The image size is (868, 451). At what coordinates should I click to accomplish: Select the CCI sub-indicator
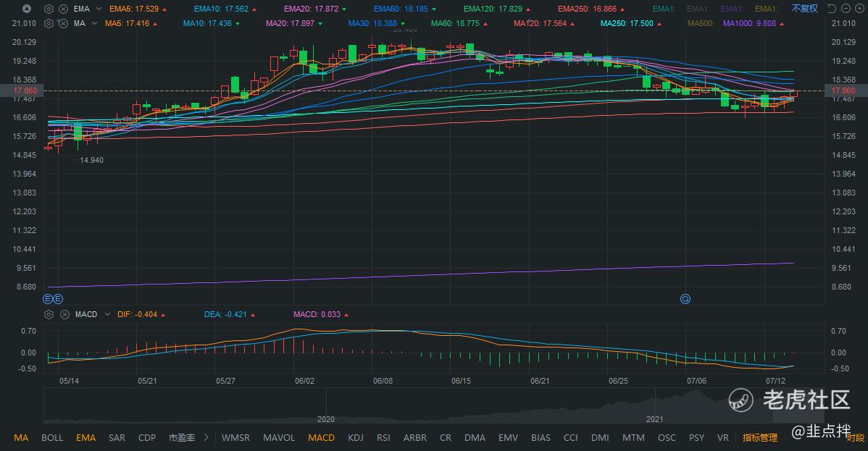[571, 438]
